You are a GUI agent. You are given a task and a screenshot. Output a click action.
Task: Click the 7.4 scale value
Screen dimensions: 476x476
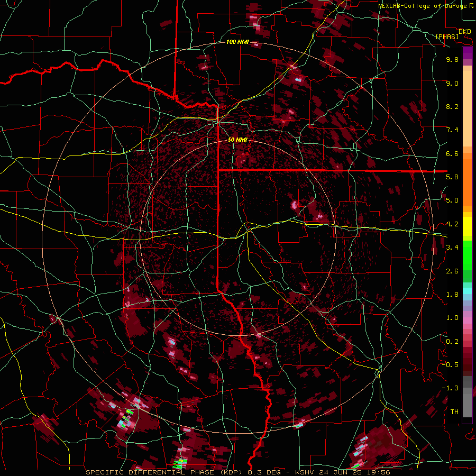coord(452,130)
